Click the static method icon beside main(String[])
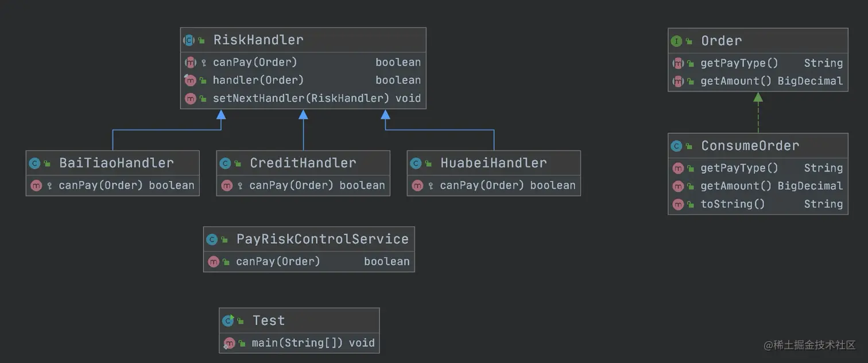This screenshot has height=363, width=868. point(230,343)
